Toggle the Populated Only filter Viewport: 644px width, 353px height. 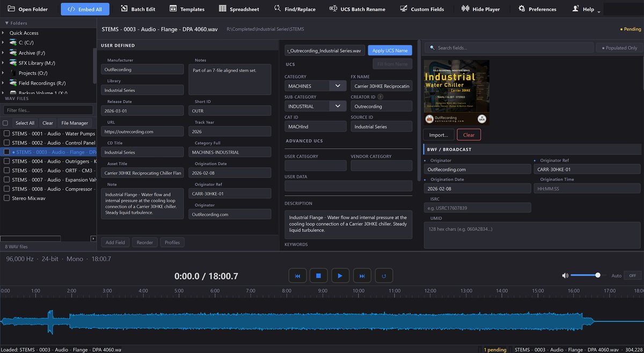619,48
